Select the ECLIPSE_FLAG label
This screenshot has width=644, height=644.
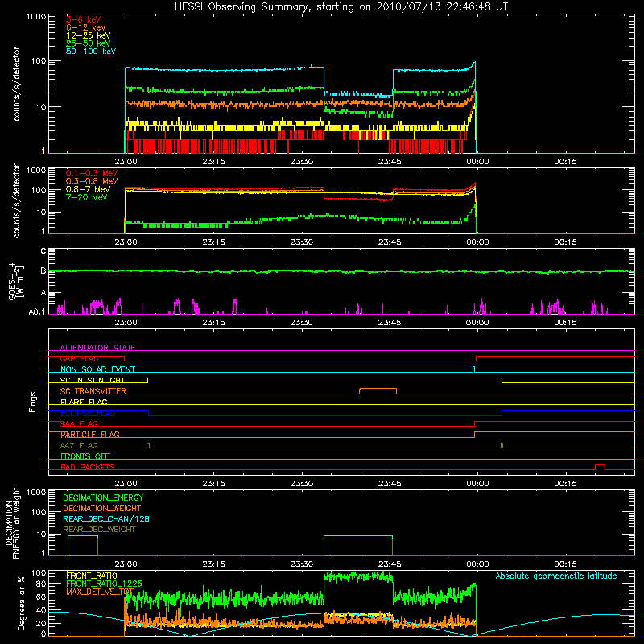[x=88, y=413]
